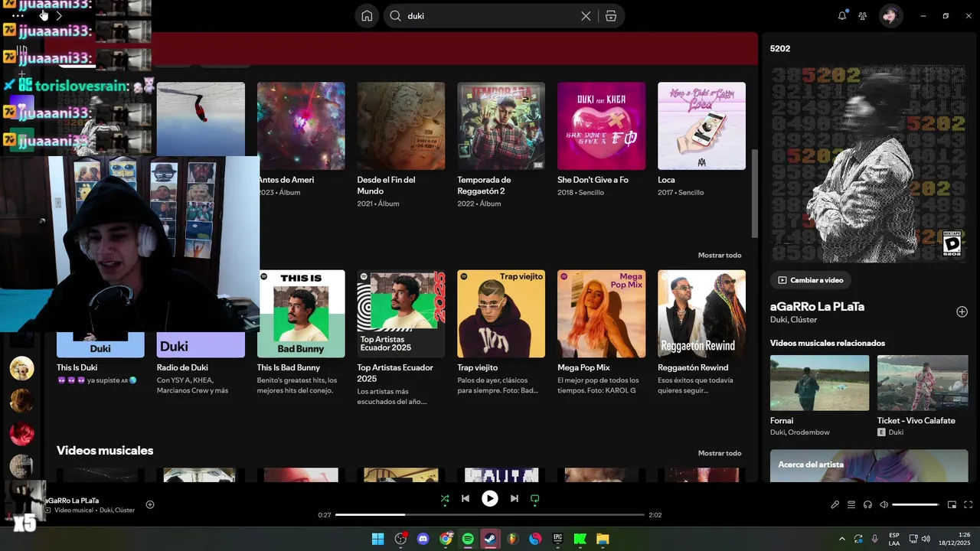Open the Reggaetón Rewind playlist
Image resolution: width=980 pixels, height=551 pixels.
click(x=701, y=332)
